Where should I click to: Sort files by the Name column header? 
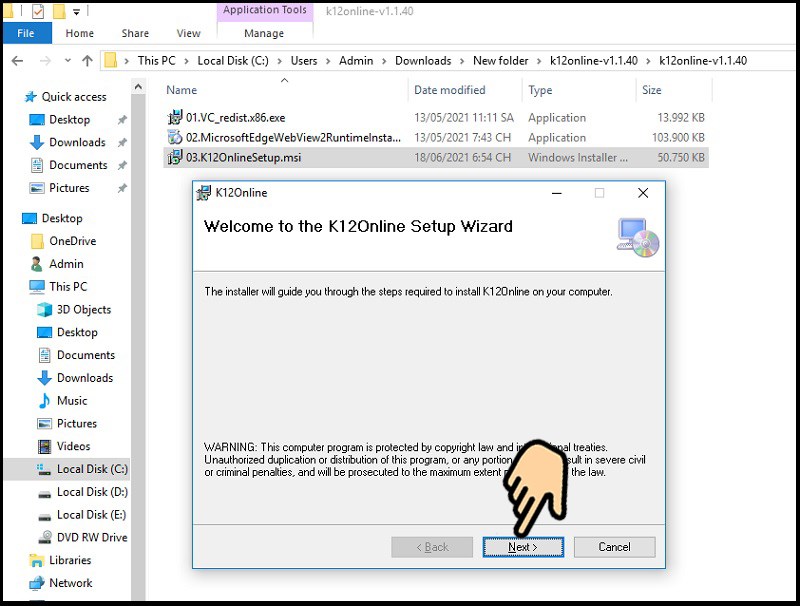[182, 90]
